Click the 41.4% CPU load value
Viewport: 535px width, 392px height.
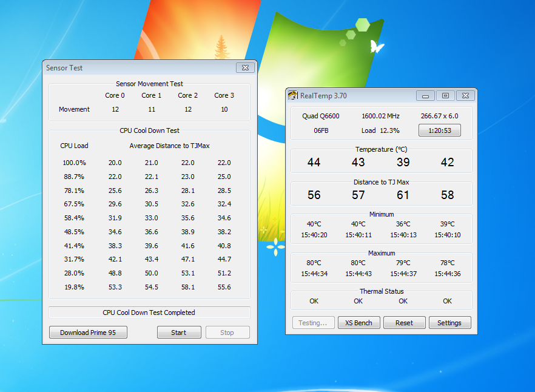pyautogui.click(x=74, y=246)
